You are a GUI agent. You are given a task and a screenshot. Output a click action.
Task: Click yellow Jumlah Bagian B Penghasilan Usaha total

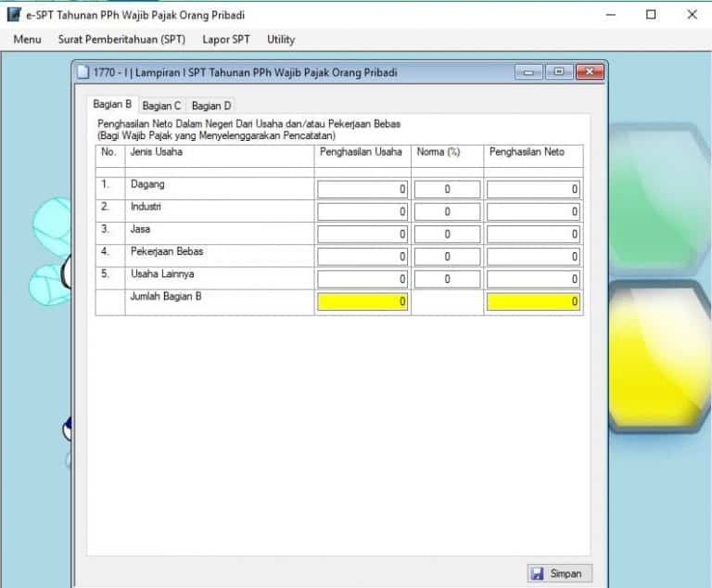click(x=362, y=301)
